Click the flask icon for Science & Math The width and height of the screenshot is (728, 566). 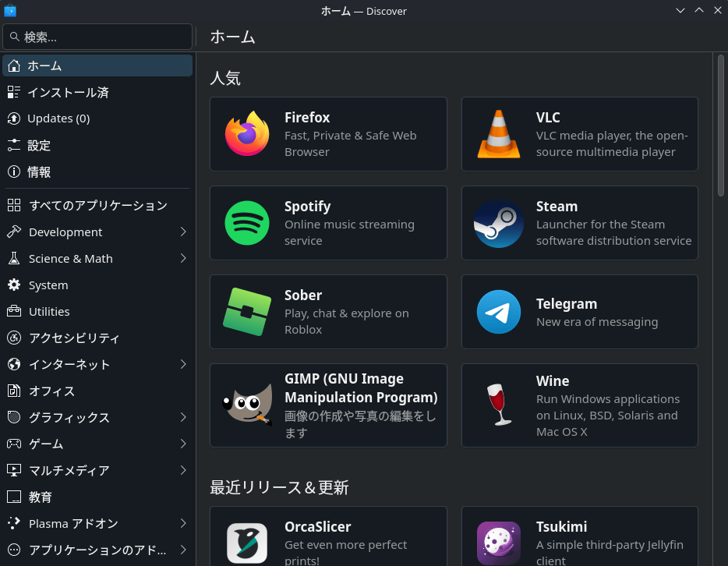[14, 258]
